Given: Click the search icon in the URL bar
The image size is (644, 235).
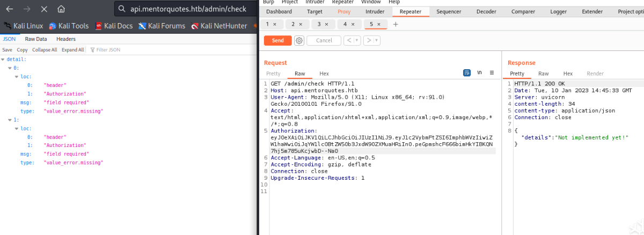Looking at the screenshot, I should point(122,9).
